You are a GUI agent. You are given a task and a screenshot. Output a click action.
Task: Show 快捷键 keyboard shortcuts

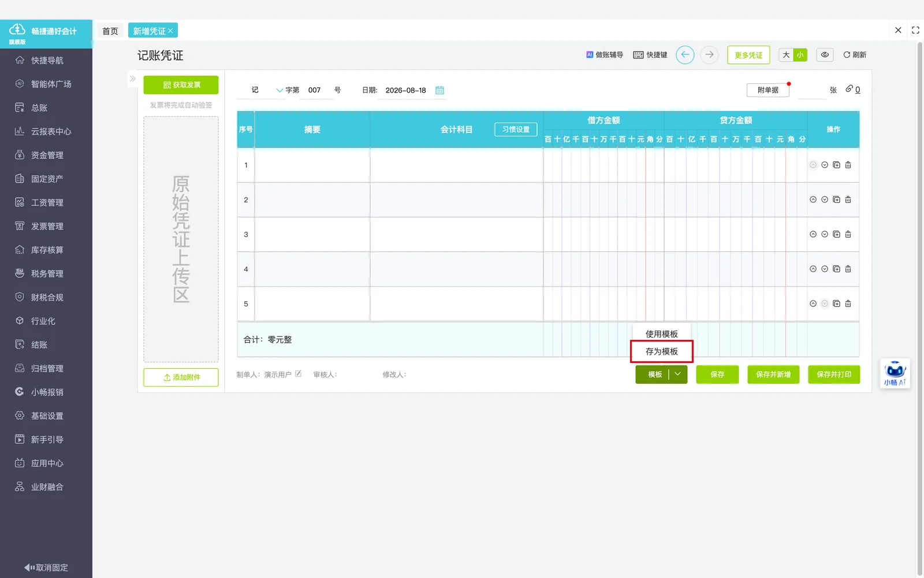point(650,55)
